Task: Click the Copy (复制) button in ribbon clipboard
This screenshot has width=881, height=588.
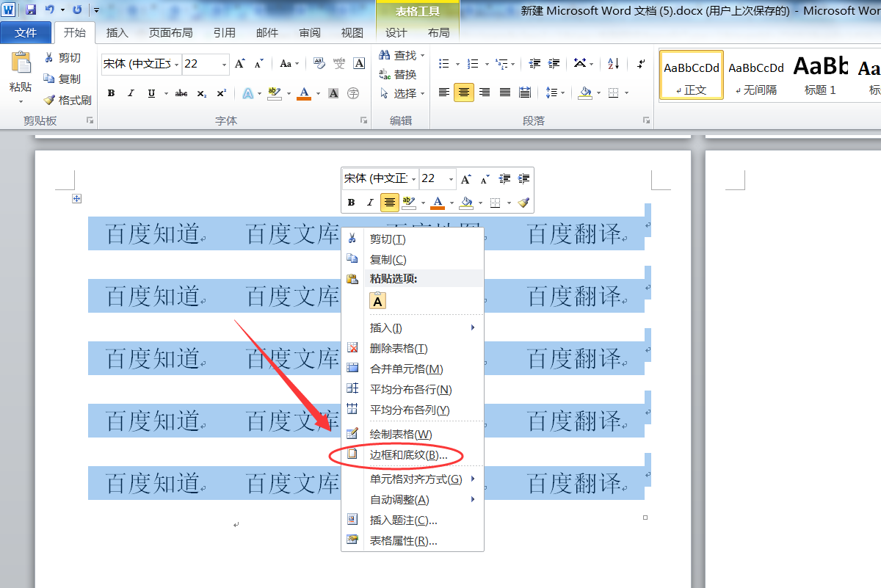Action: 63,79
